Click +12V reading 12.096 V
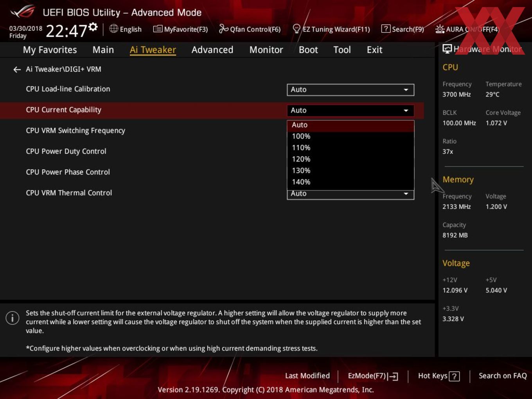The image size is (532, 399). pyautogui.click(x=455, y=290)
